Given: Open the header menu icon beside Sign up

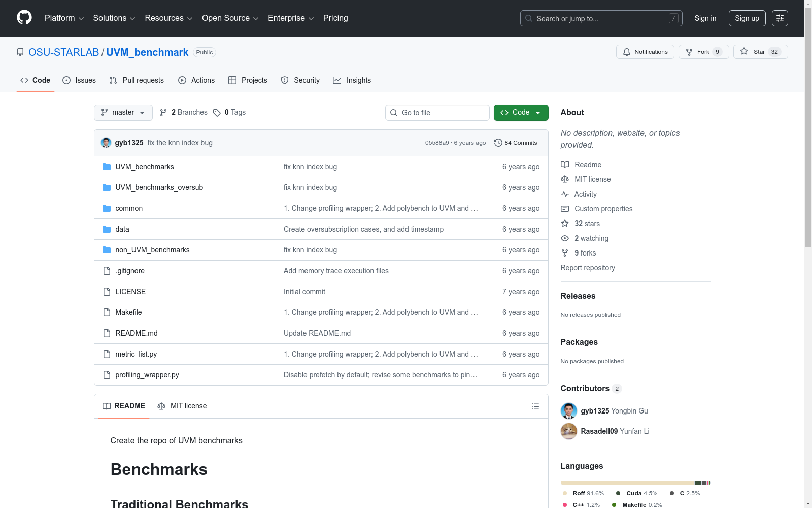Looking at the screenshot, I should pos(780,18).
